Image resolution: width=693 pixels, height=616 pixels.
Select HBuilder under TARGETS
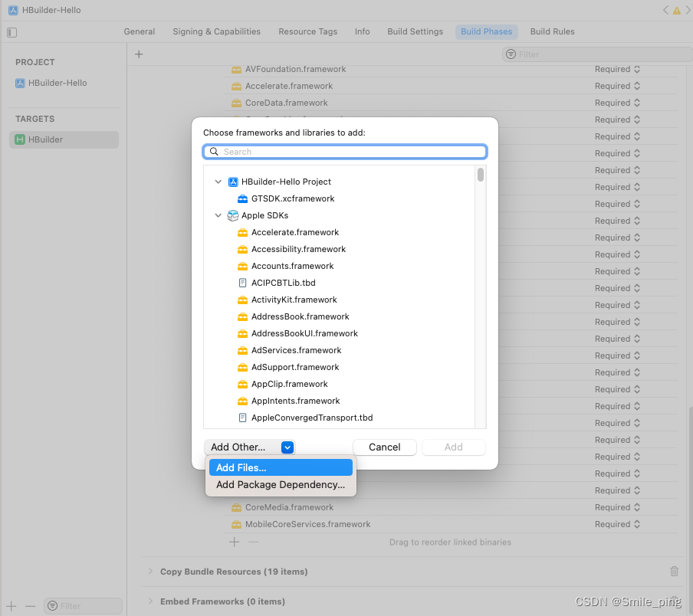tap(64, 139)
